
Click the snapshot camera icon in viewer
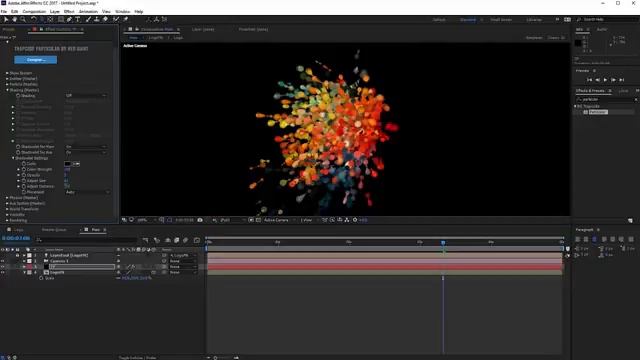pyautogui.click(x=200, y=220)
